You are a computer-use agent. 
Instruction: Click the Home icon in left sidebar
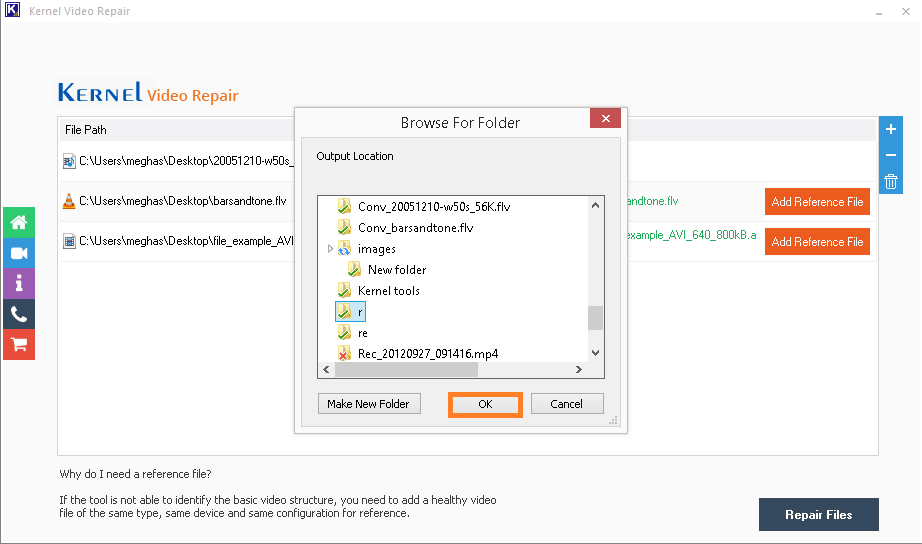tap(19, 222)
